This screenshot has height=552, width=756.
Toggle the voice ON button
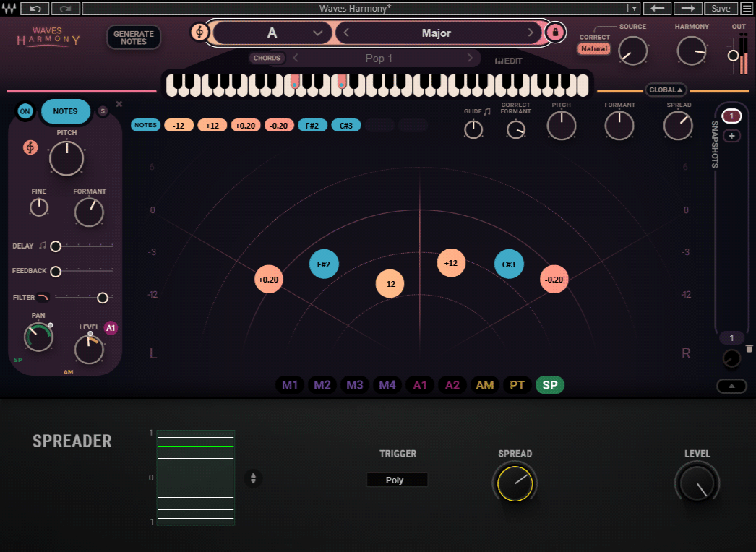point(25,111)
